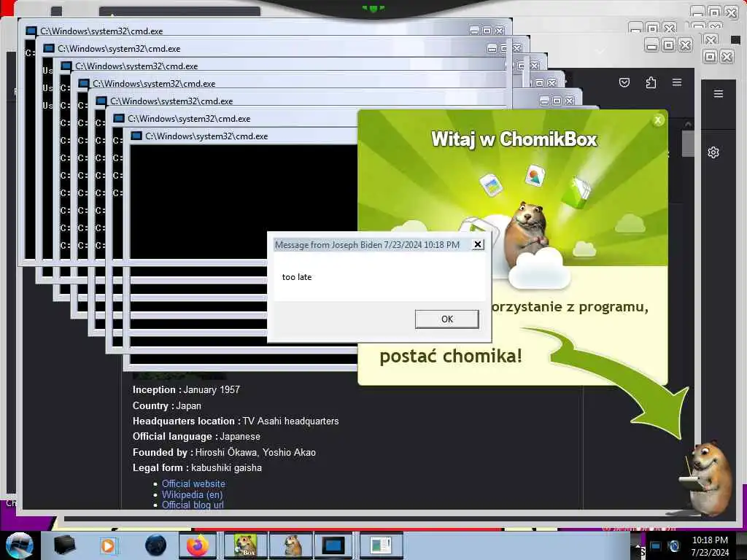Open the inner Firefox hamburger menu
This screenshot has width=747, height=560.
click(x=676, y=82)
